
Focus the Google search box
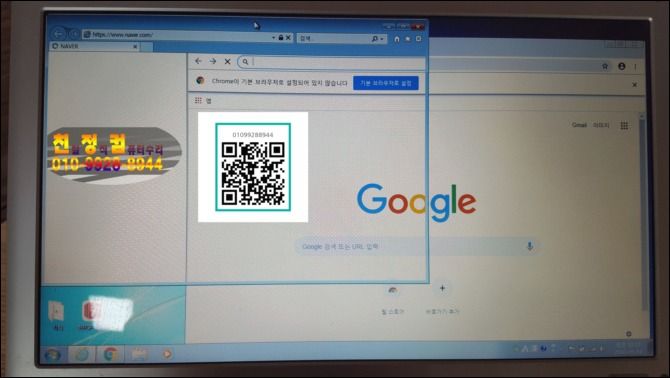point(417,247)
